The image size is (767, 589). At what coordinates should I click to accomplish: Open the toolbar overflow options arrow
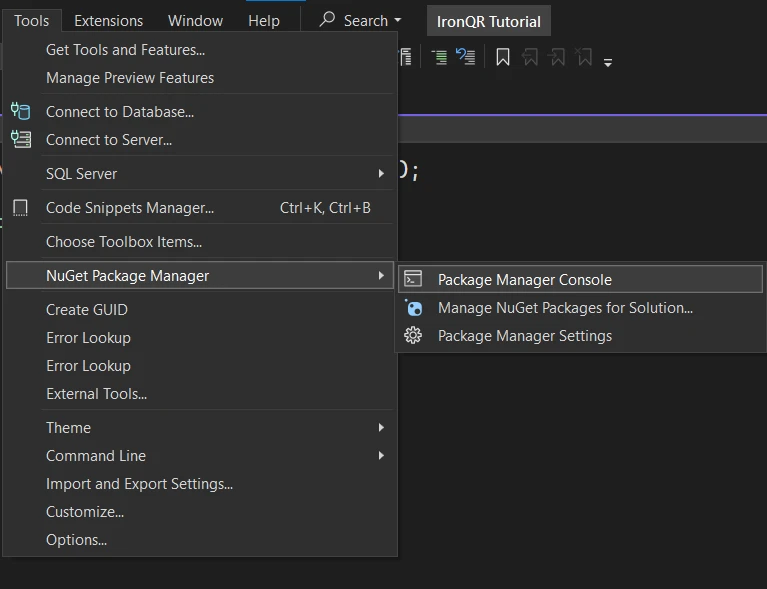point(608,62)
